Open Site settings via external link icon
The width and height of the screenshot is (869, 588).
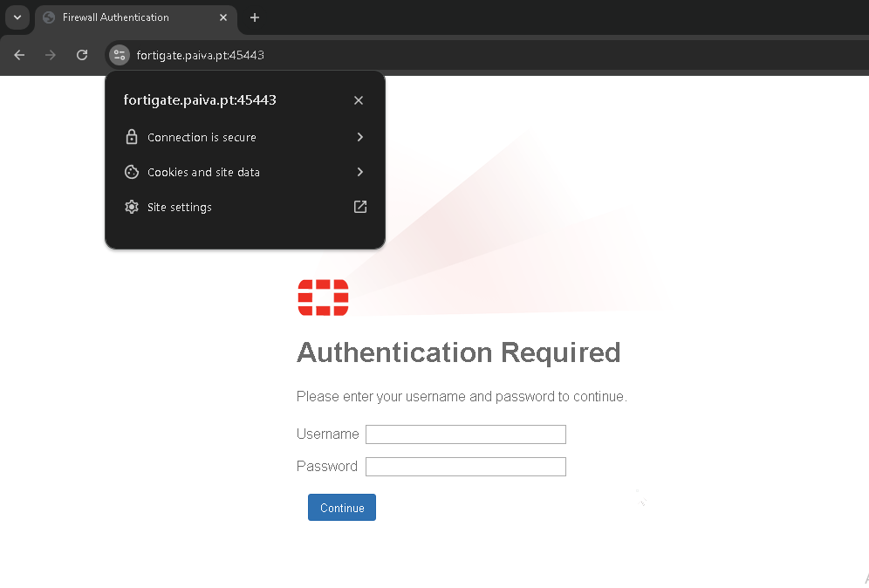359,207
